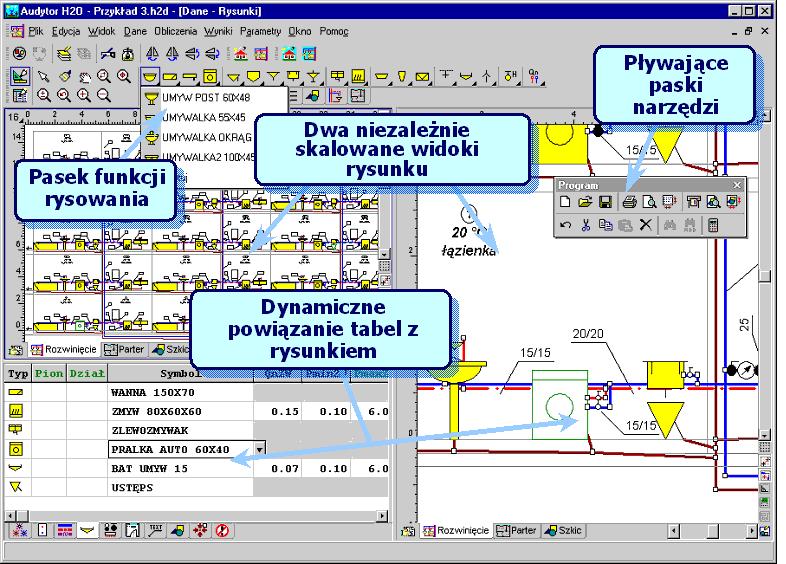Click the Open folder icon in Program toolbar
This screenshot has width=786, height=564.
pos(585,202)
